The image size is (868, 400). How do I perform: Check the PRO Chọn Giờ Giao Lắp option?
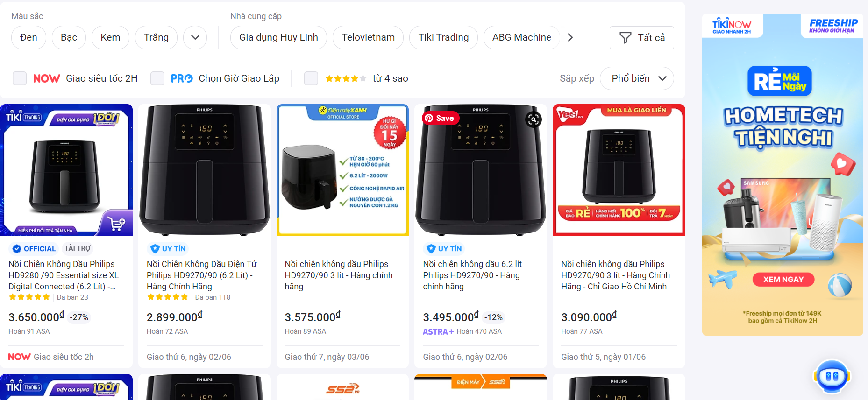(x=157, y=78)
